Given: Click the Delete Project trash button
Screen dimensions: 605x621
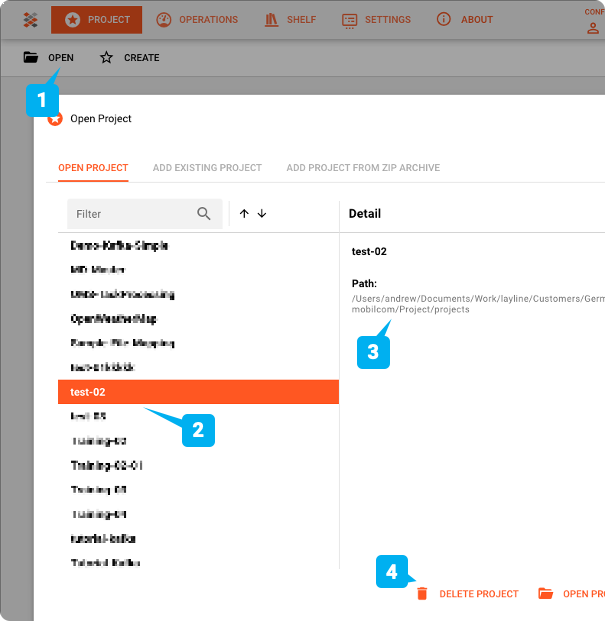Looking at the screenshot, I should pos(468,594).
